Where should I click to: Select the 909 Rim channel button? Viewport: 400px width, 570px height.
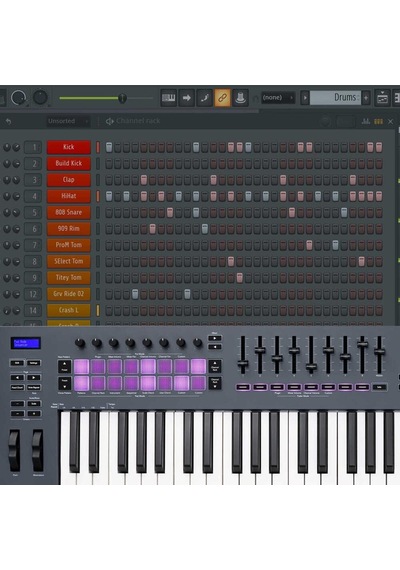coord(69,229)
